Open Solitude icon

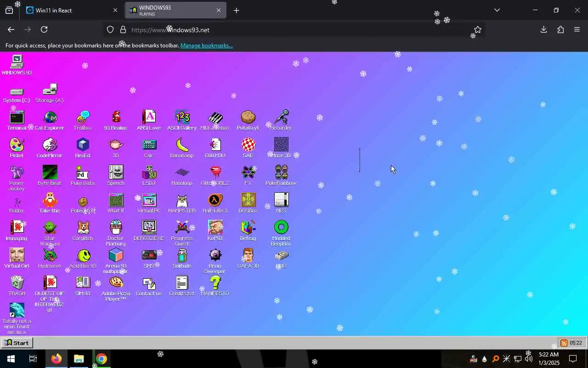[182, 259]
